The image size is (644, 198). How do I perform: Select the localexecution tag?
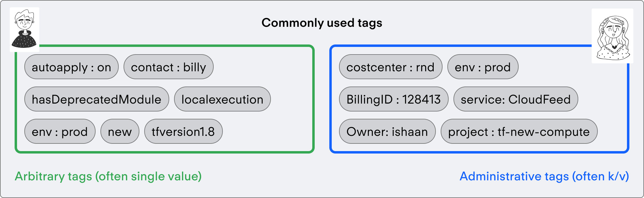coord(222,99)
